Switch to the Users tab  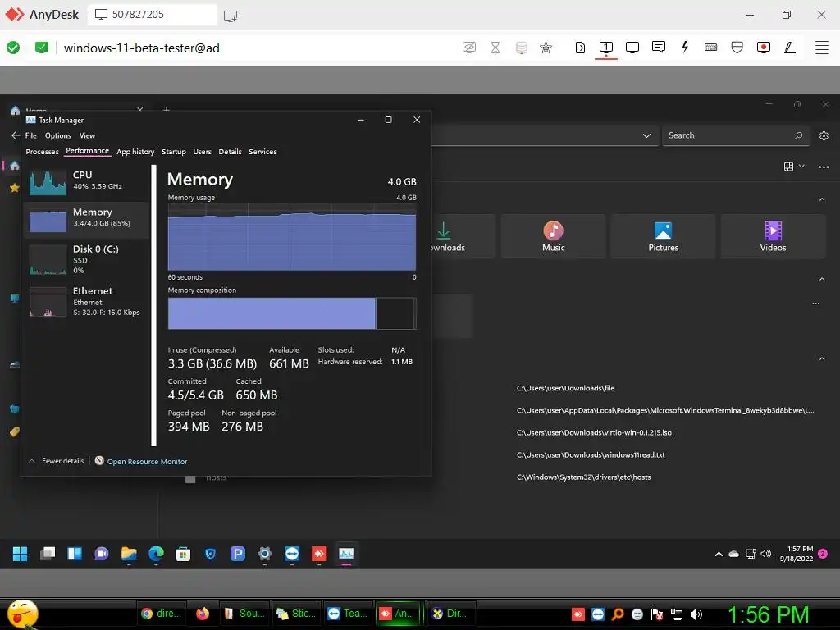[203, 152]
